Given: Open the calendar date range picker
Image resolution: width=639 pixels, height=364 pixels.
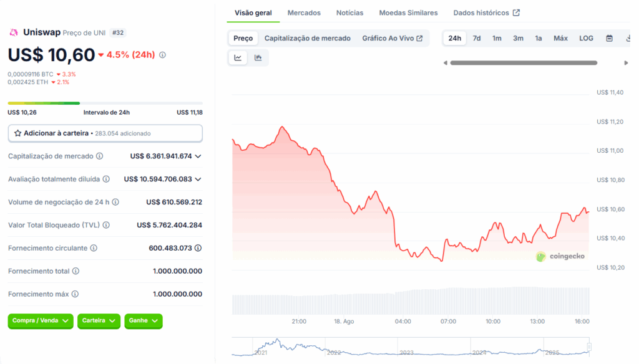Looking at the screenshot, I should (x=609, y=38).
